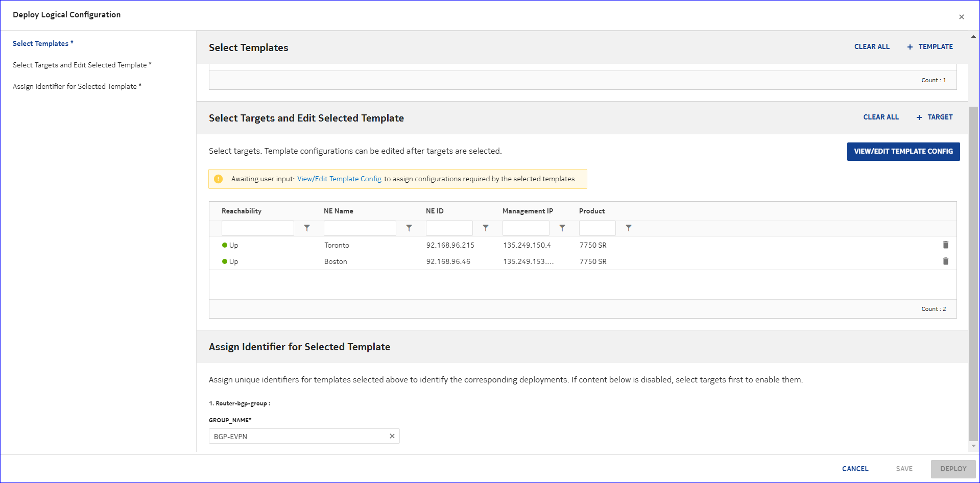Add a target using + TARGET

tap(935, 117)
